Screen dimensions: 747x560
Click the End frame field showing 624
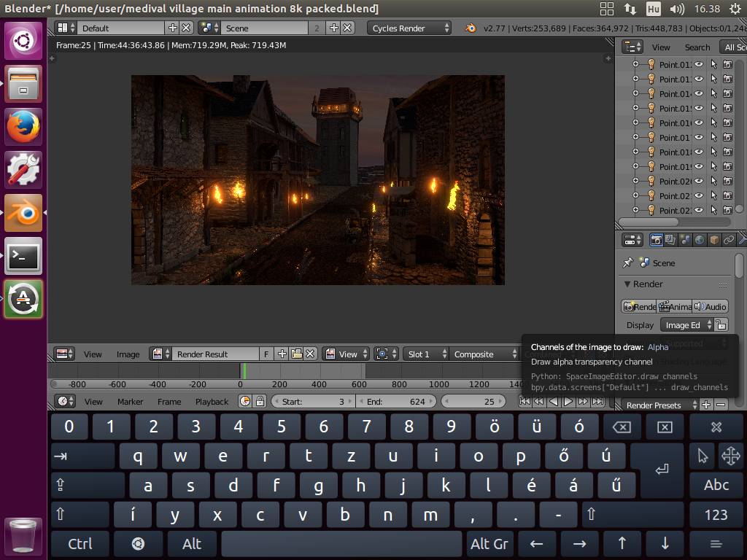[396, 402]
